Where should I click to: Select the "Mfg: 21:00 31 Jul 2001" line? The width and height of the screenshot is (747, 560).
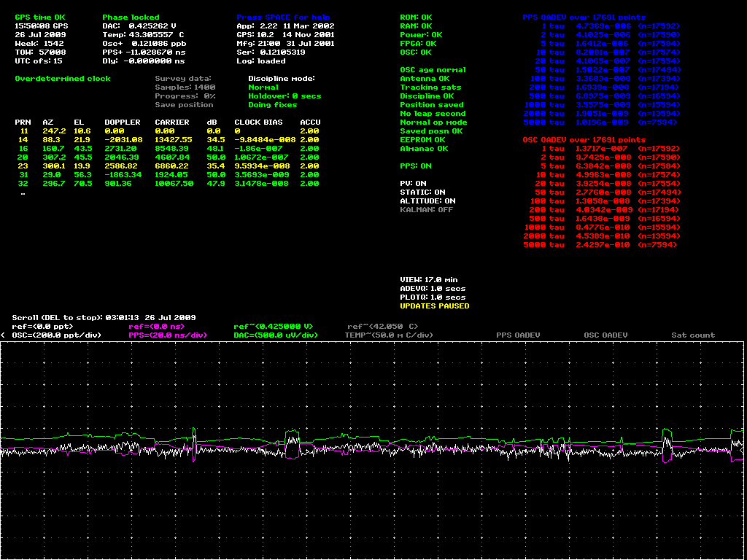click(x=285, y=43)
